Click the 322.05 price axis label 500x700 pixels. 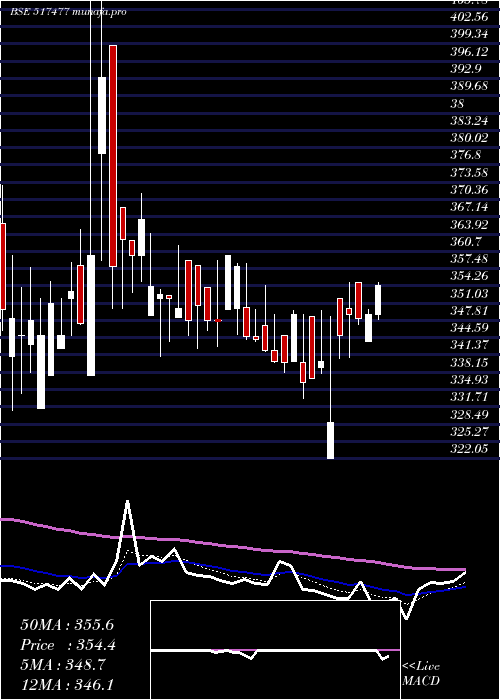tap(469, 449)
